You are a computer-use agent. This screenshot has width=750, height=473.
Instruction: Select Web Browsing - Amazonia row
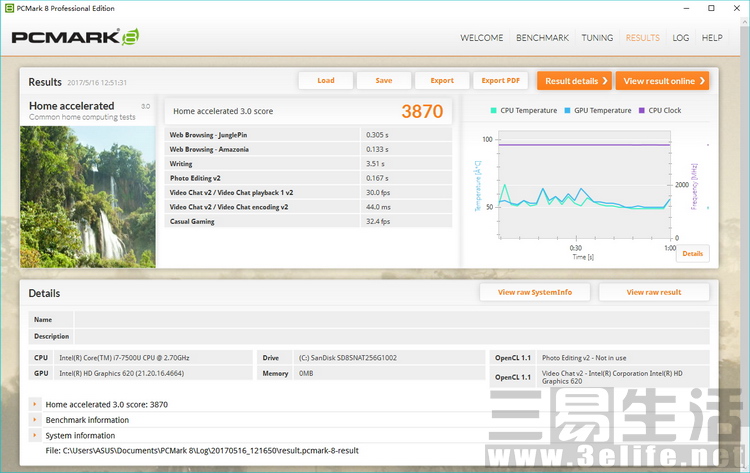(309, 149)
